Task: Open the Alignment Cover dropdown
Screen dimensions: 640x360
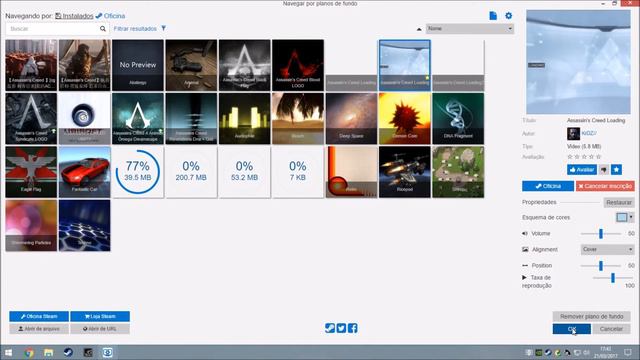Action: pos(607,249)
